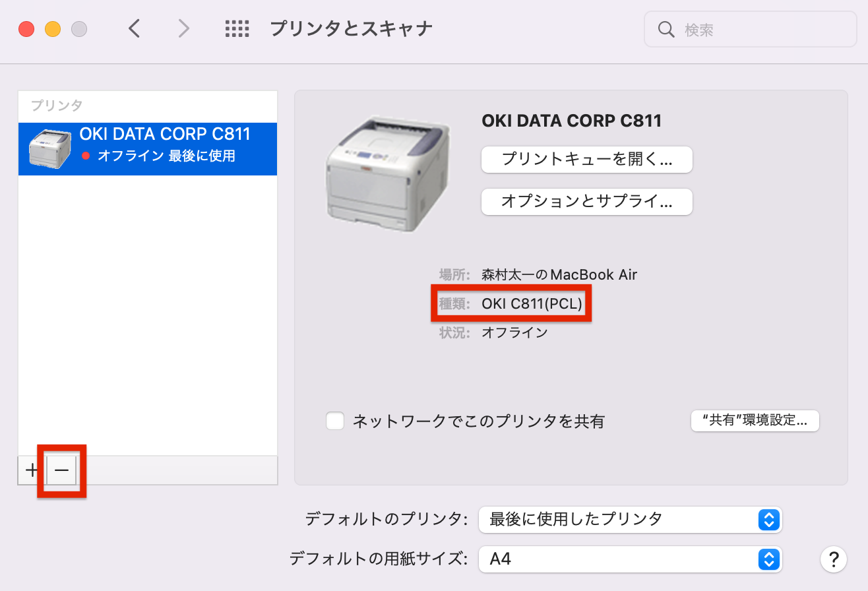Open the default printer dropdown
This screenshot has height=591, width=868.
[x=630, y=520]
